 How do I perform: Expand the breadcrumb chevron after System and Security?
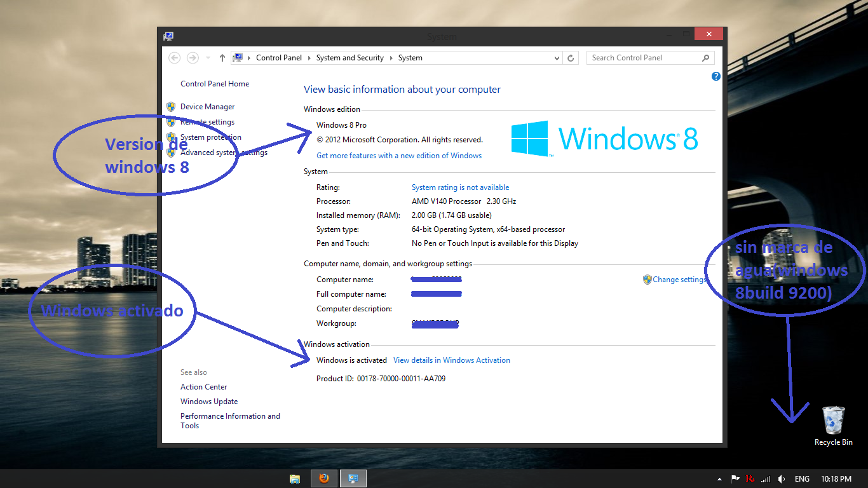pos(393,57)
